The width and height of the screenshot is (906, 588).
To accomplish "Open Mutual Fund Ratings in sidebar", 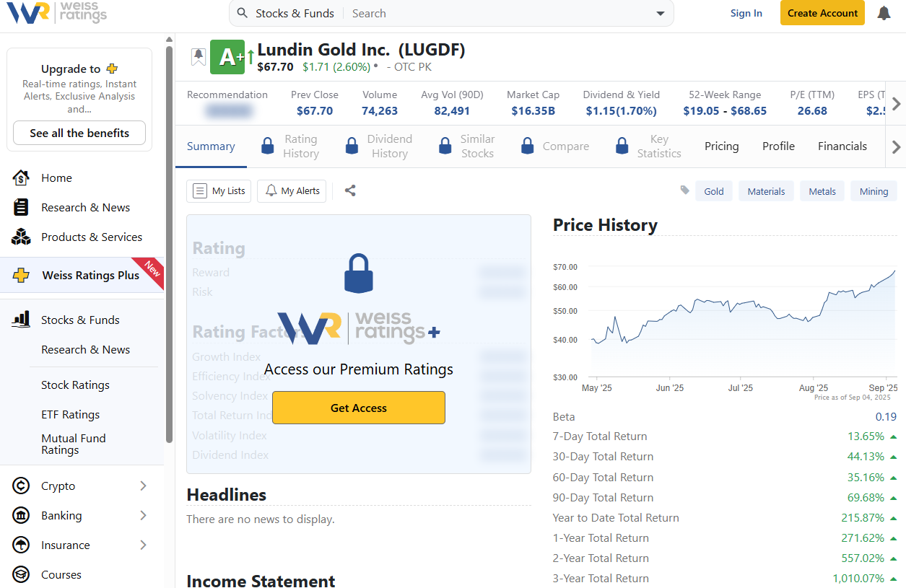I will [74, 444].
